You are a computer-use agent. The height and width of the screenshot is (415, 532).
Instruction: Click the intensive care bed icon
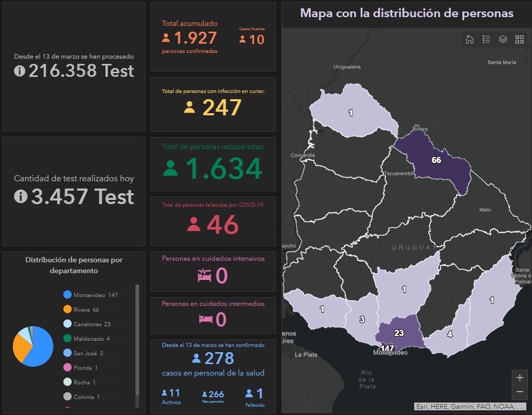click(205, 275)
